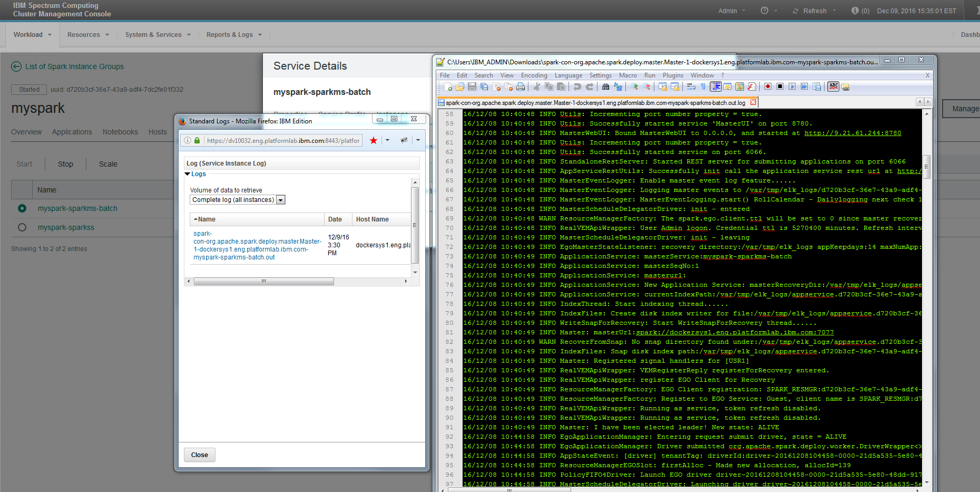Run spell check with the ABC icon
Viewport: 980px width, 492px height.
click(833, 87)
